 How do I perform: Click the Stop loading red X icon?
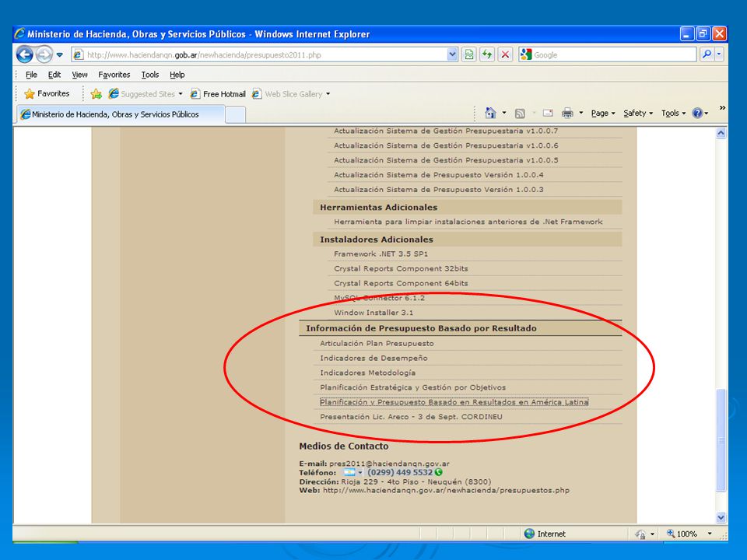(x=505, y=54)
